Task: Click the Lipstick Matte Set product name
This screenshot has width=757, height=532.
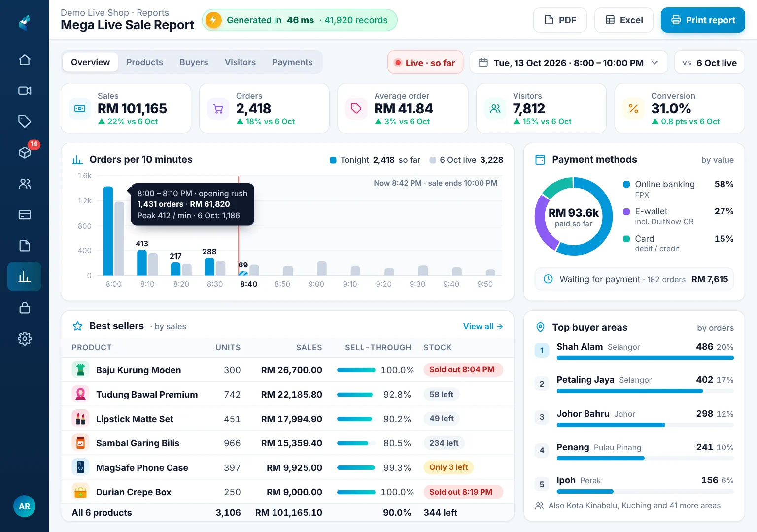Action: point(135,419)
